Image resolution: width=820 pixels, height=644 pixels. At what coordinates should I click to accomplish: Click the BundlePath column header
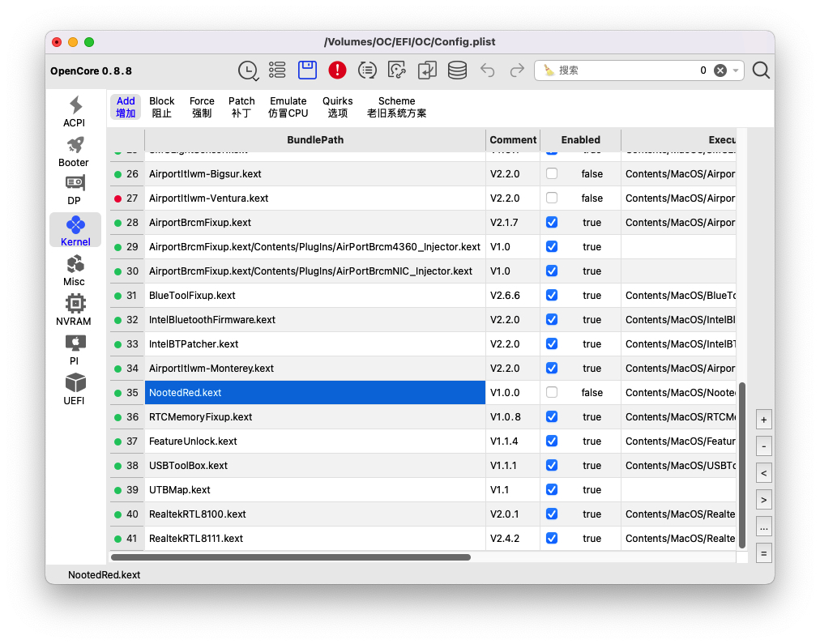[x=315, y=139]
